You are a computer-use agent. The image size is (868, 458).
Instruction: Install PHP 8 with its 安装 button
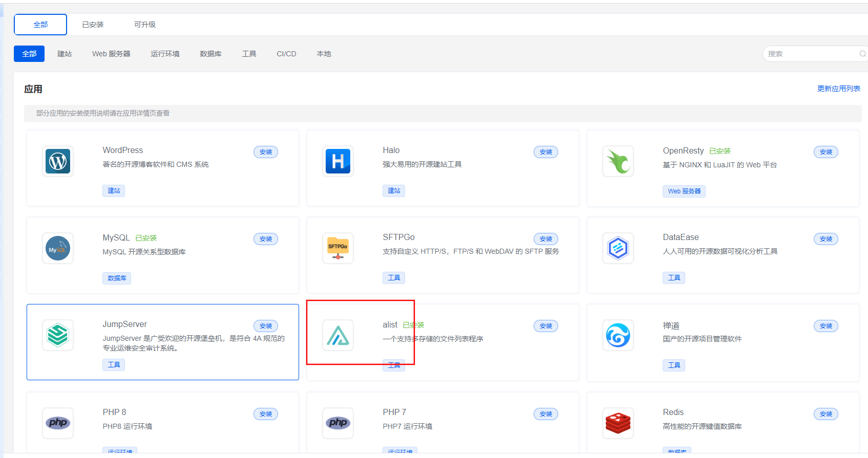tap(266, 414)
